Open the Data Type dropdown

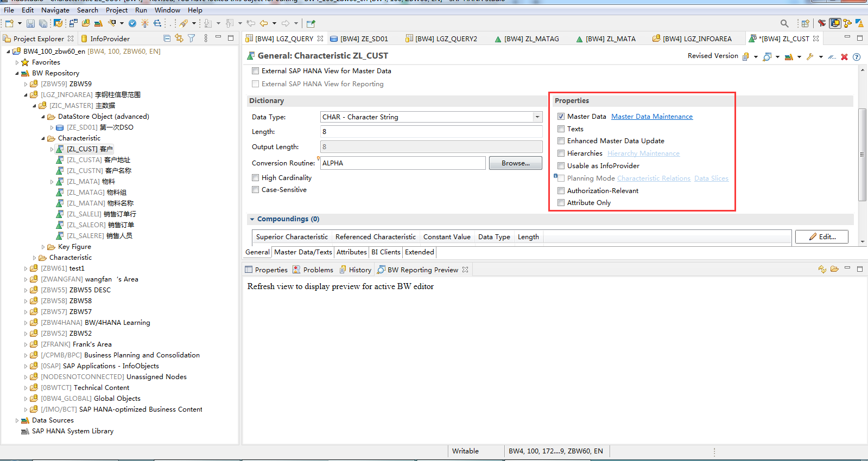tap(537, 117)
